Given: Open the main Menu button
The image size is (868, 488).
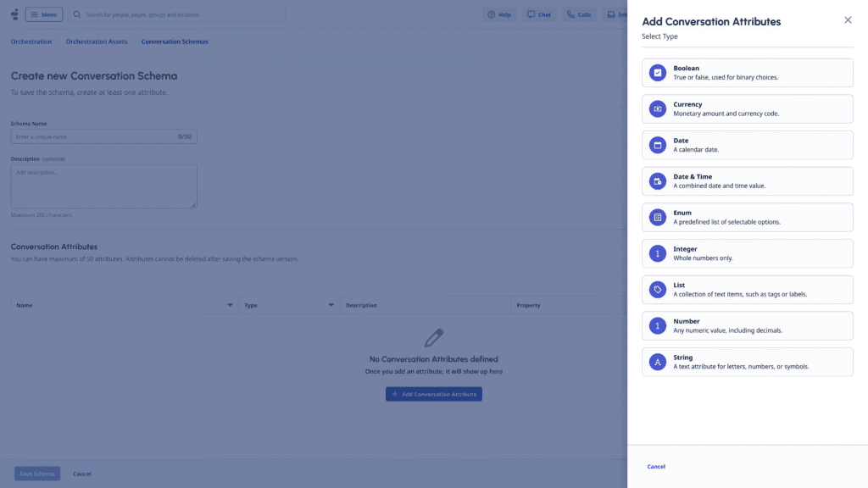Looking at the screenshot, I should 44,14.
